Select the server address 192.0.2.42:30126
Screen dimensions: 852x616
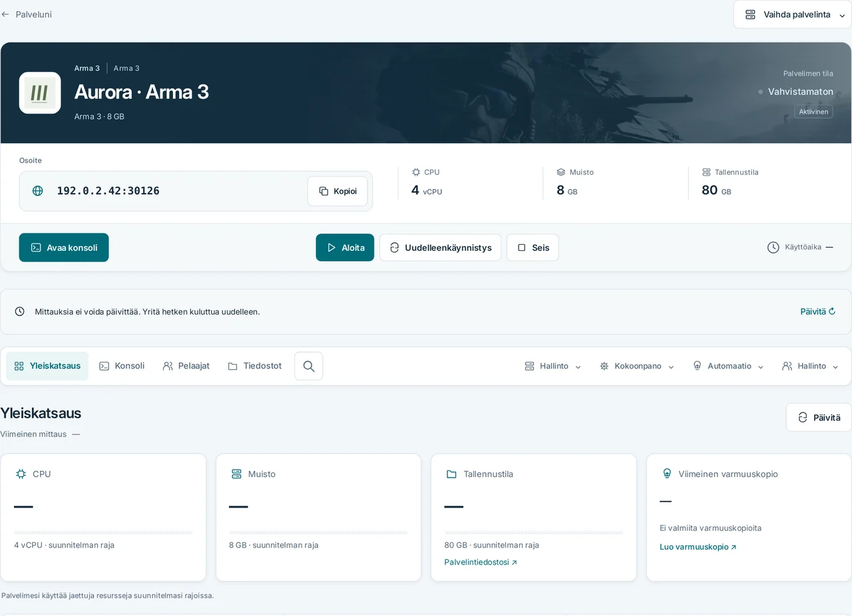(108, 191)
